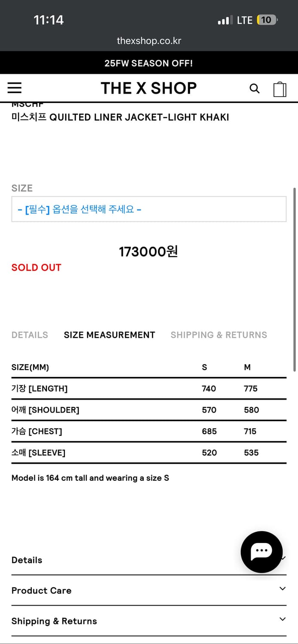Open the shopping bag icon
Screen dimensions: 298x644
[x=280, y=88]
